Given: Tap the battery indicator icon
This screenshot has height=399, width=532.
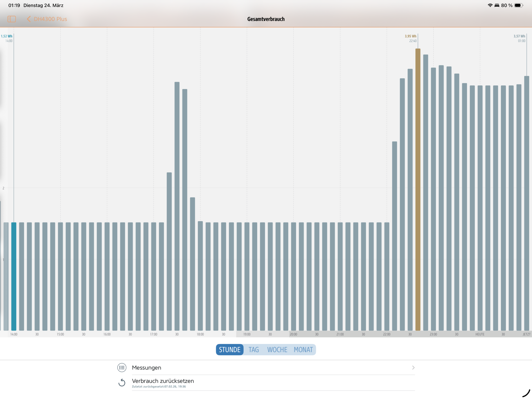Looking at the screenshot, I should [518, 5].
